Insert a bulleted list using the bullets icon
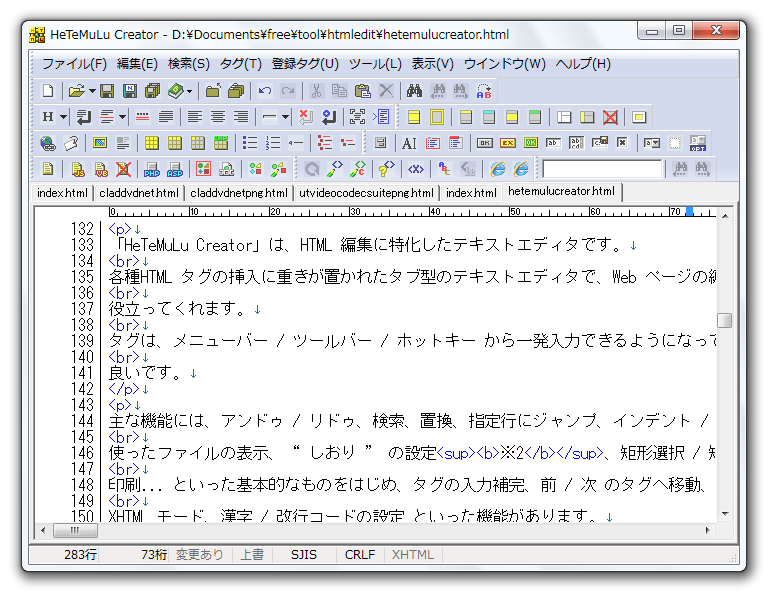 point(250,143)
